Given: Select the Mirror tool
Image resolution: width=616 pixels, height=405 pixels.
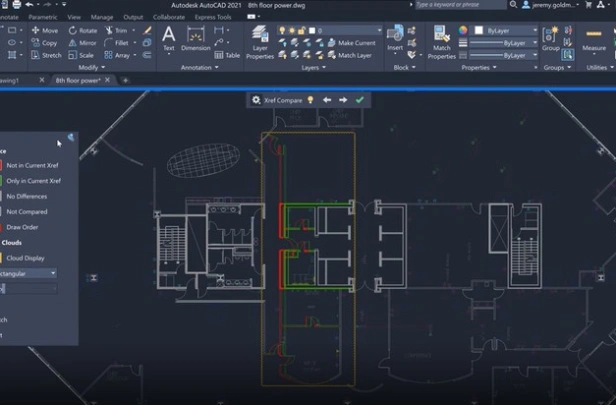Looking at the screenshot, I should coord(82,43).
